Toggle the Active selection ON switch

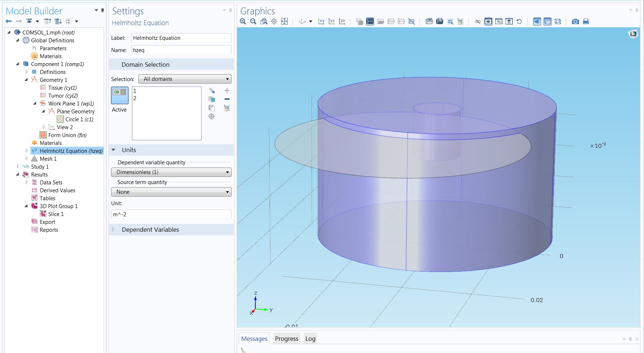coord(119,92)
